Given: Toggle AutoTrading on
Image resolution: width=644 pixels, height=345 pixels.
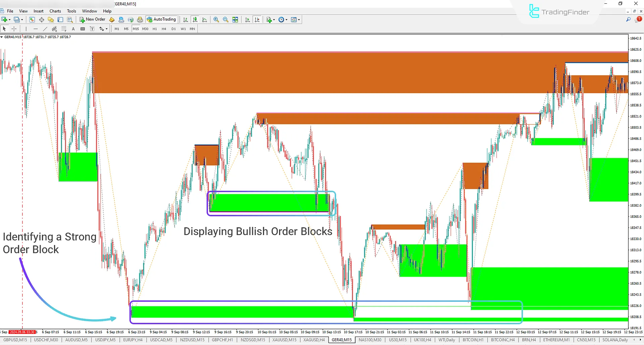Looking at the screenshot, I should [x=162, y=19].
